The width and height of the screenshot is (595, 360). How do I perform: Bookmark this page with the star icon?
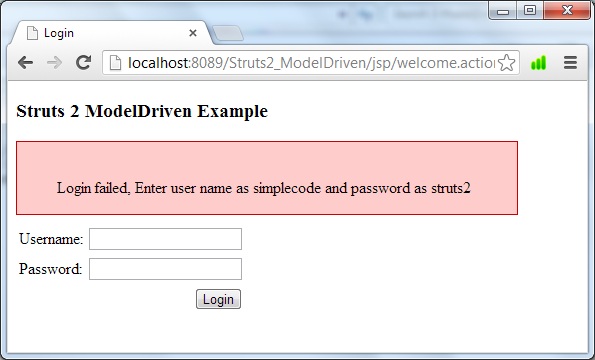(506, 63)
